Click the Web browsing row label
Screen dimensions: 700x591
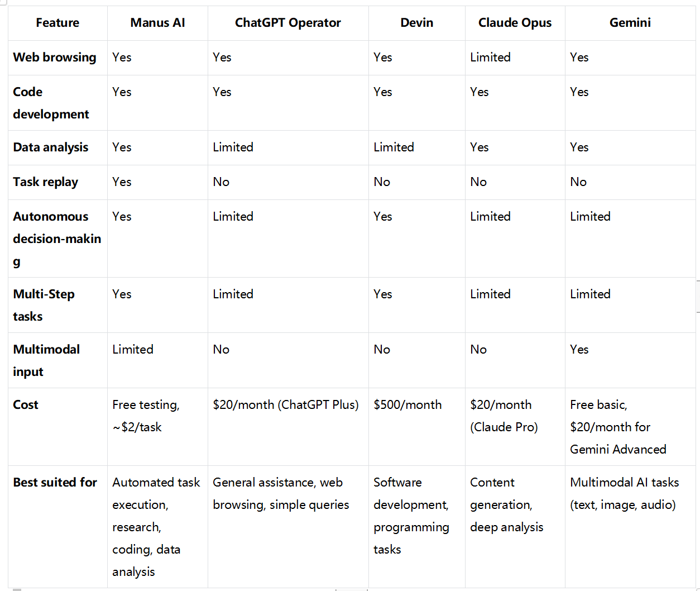[55, 58]
